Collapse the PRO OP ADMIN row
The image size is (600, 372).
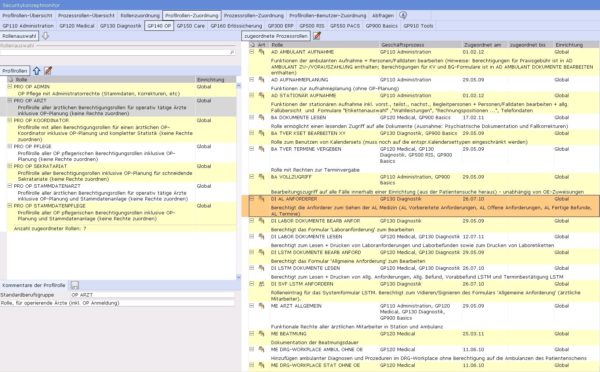coord(10,86)
